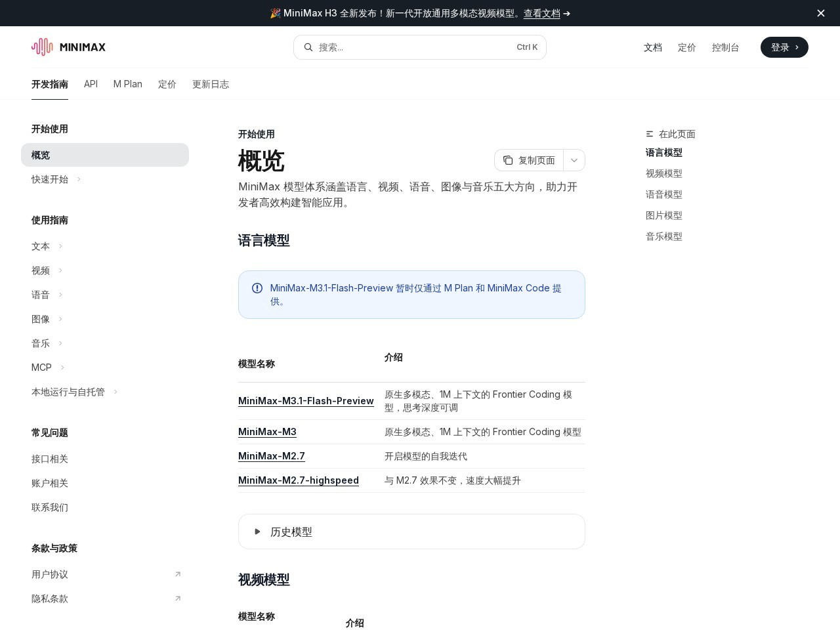Click external-link arrow beside 隐私条款
840x630 pixels.
(x=177, y=598)
